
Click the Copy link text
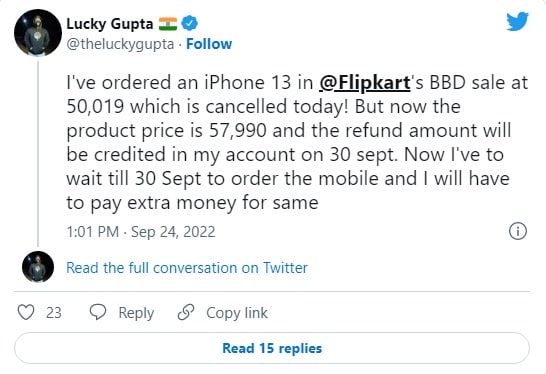pyautogui.click(x=237, y=313)
